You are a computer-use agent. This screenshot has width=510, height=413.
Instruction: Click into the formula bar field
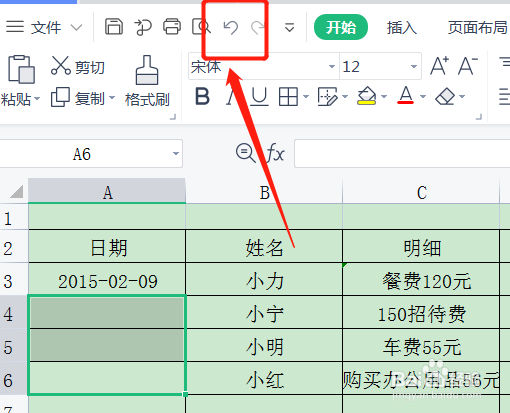click(x=402, y=154)
